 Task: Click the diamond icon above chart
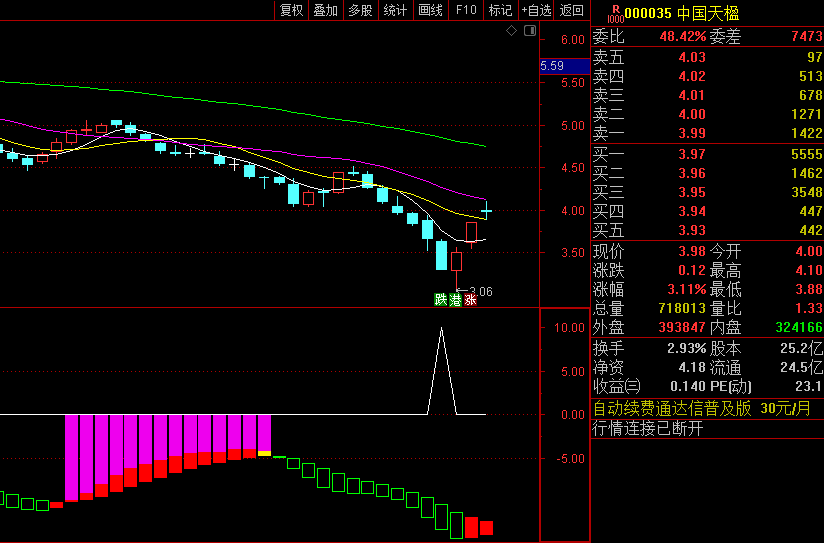[511, 30]
